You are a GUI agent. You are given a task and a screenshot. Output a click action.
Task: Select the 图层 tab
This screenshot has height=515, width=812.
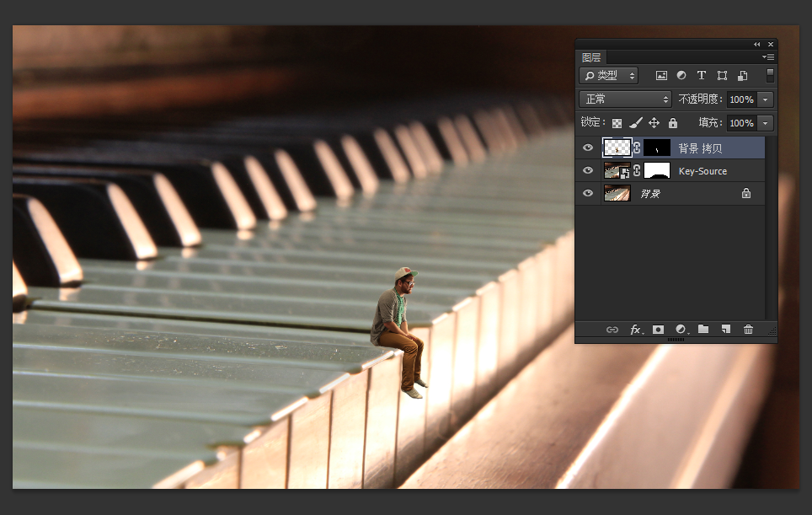590,57
